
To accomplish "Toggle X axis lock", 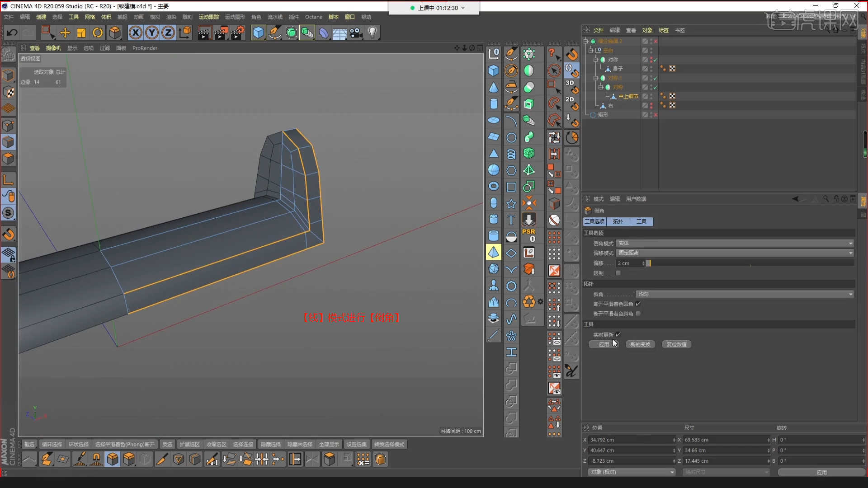I will [136, 33].
